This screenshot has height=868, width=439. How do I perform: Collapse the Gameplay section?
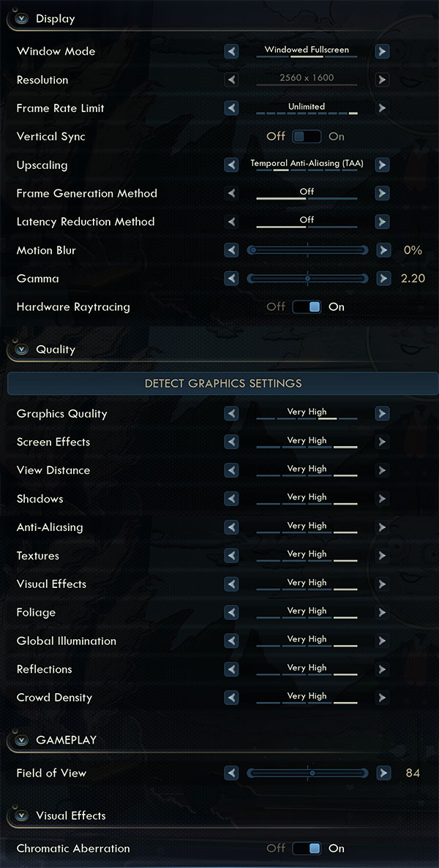pyautogui.click(x=21, y=740)
